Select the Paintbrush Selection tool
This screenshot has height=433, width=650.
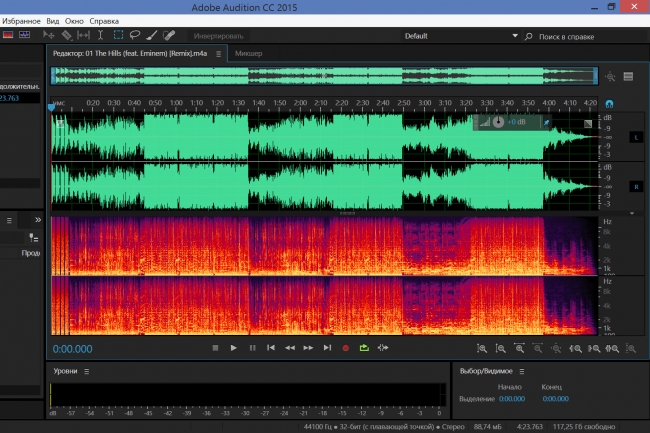pyautogui.click(x=152, y=36)
